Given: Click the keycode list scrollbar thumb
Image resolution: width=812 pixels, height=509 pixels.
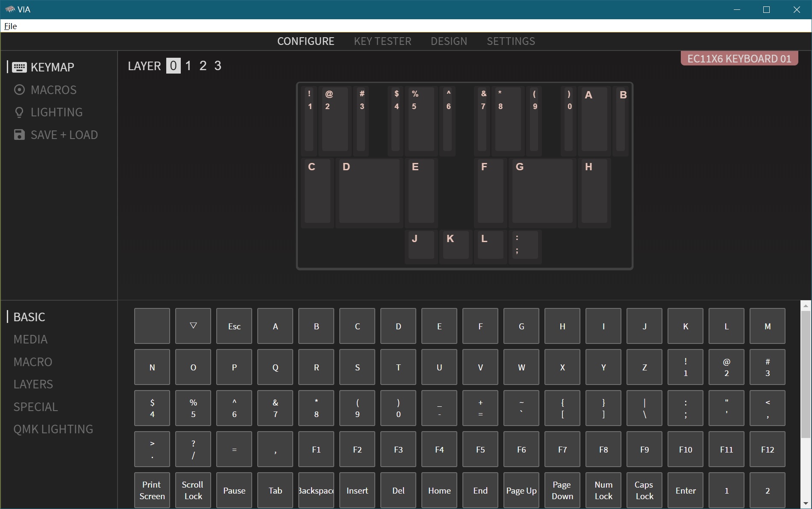Looking at the screenshot, I should 806,374.
